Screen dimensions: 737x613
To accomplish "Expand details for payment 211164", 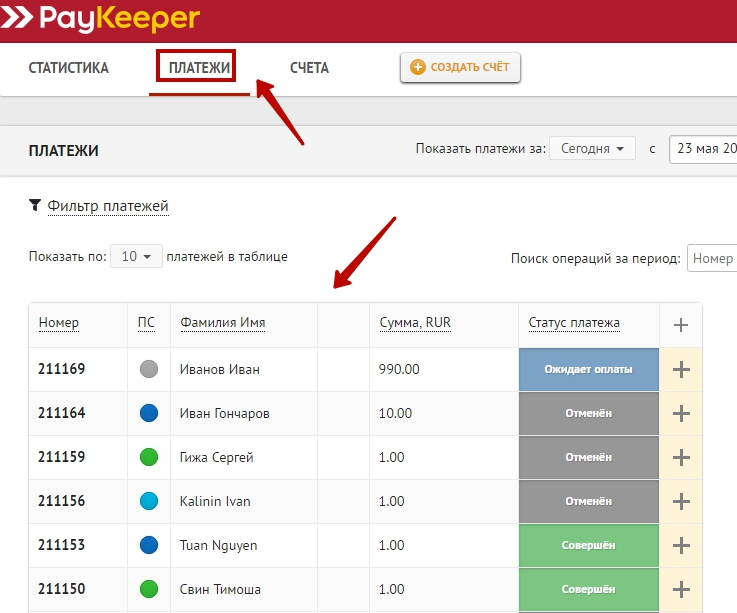I will 681,413.
